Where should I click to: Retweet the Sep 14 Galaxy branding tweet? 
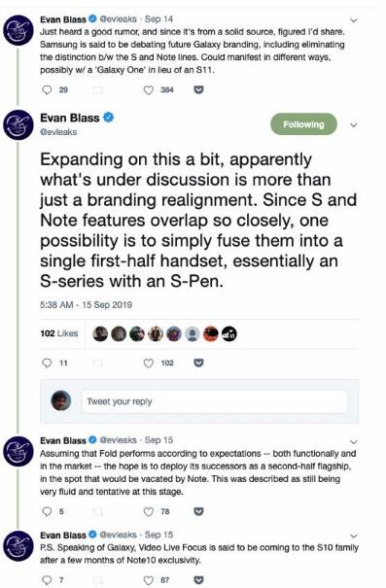(98, 90)
